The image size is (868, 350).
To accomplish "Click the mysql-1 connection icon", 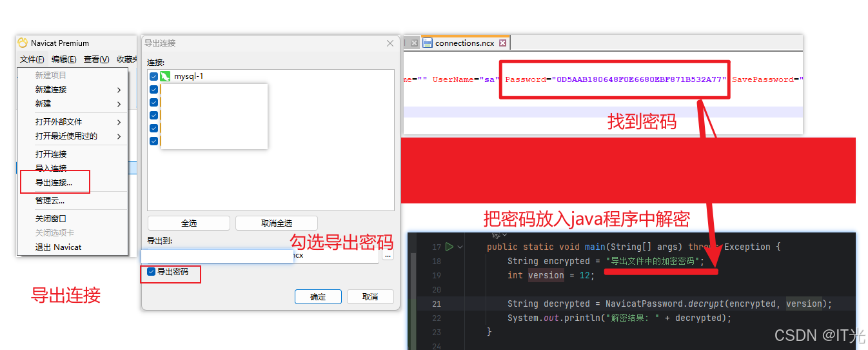I will point(165,76).
